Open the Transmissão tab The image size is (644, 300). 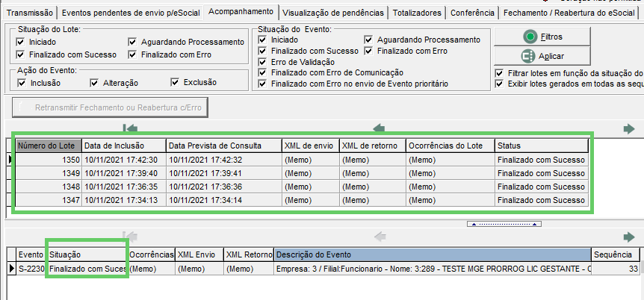click(30, 13)
